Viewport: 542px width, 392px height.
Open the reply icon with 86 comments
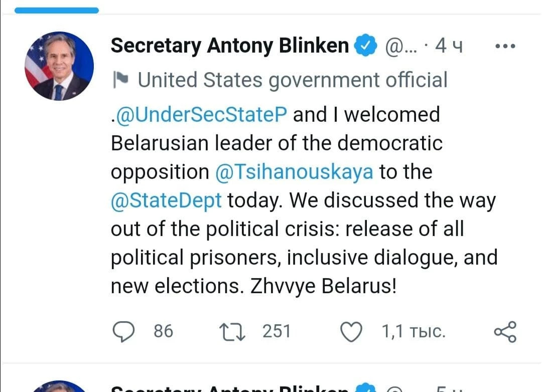123,331
